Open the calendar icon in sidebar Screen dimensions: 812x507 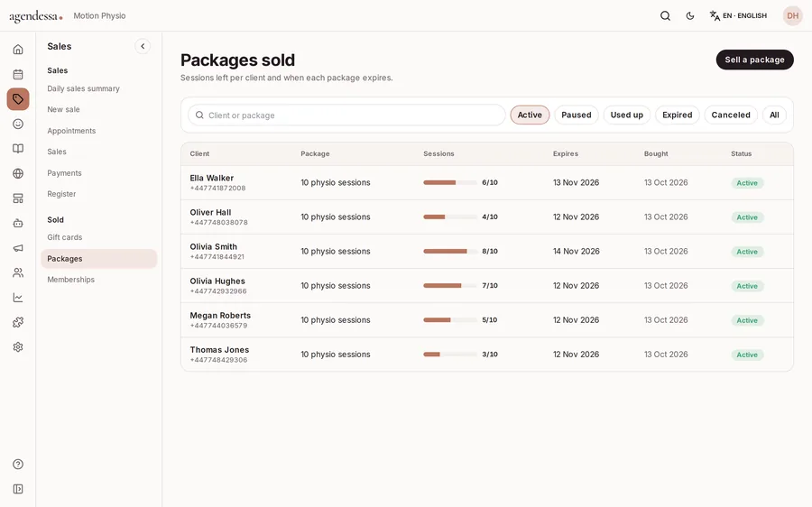[x=18, y=74]
